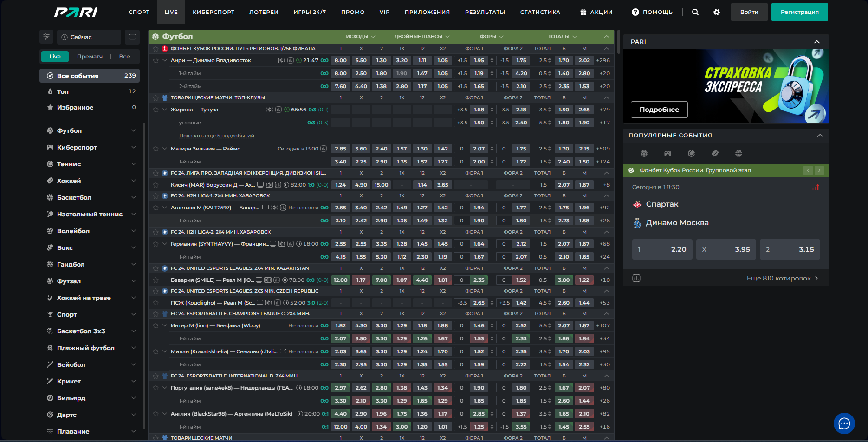Expand sub-events of Анри — Динамо Владивосток

click(x=165, y=60)
